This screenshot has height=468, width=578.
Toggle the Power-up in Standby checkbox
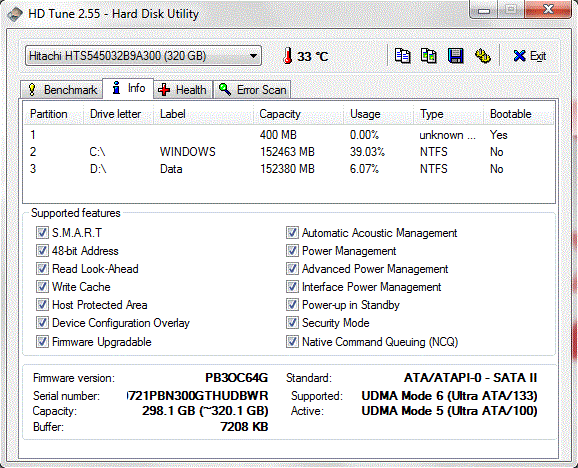pyautogui.click(x=292, y=305)
